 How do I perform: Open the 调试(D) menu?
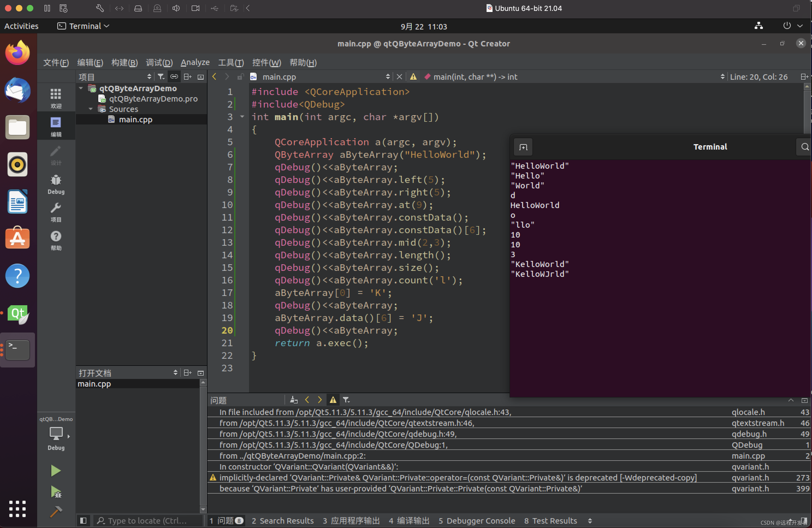159,63
